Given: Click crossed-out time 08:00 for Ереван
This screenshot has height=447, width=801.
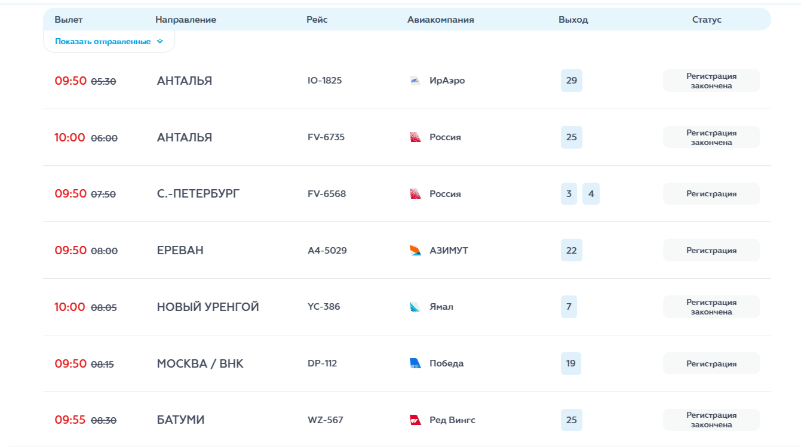Looking at the screenshot, I should [104, 251].
